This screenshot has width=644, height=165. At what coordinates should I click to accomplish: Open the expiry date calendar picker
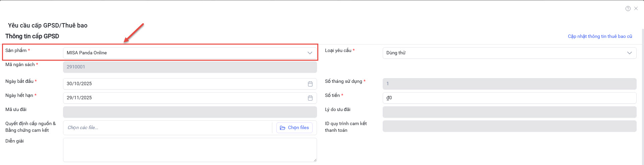(310, 98)
